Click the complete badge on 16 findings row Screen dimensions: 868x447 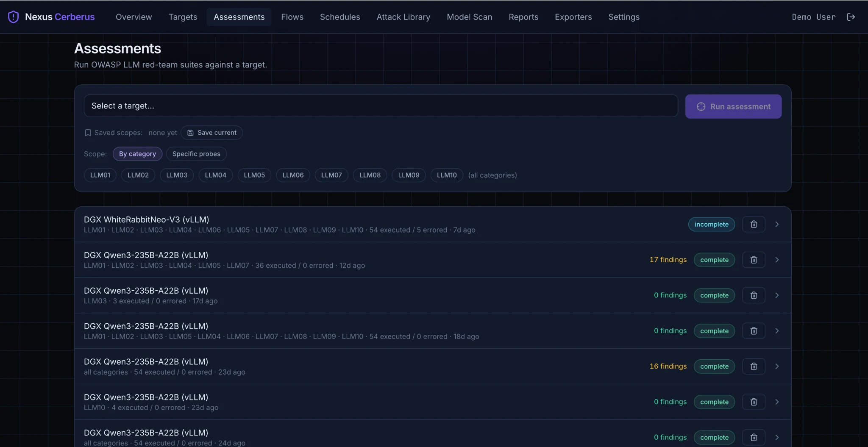[714, 366]
